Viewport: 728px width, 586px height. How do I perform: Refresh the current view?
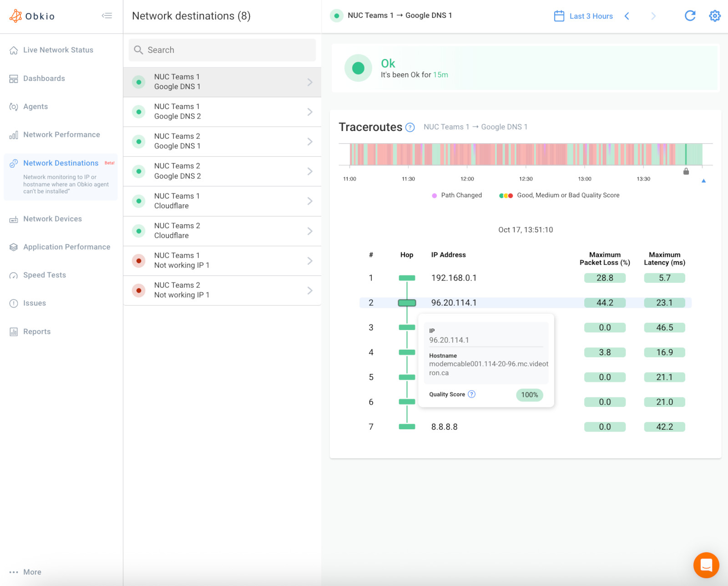tap(690, 15)
